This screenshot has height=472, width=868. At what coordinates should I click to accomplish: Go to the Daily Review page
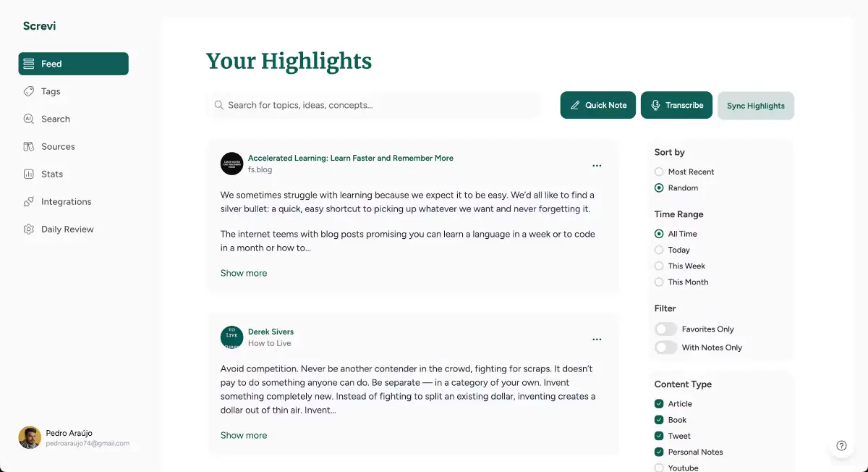click(67, 229)
